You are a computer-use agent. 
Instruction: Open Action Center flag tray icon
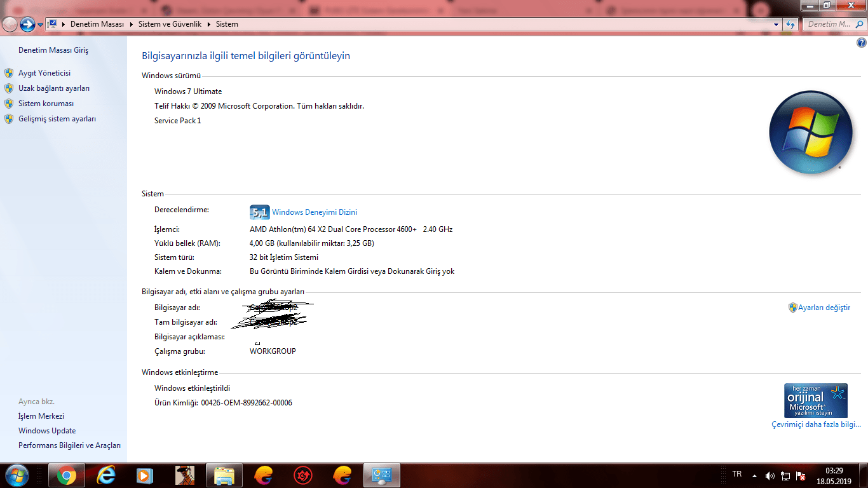(801, 475)
